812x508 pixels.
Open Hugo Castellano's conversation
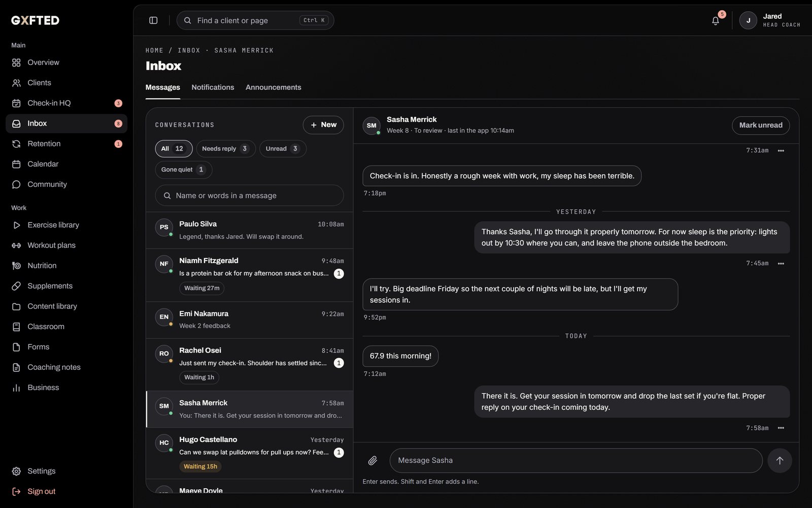click(x=249, y=453)
